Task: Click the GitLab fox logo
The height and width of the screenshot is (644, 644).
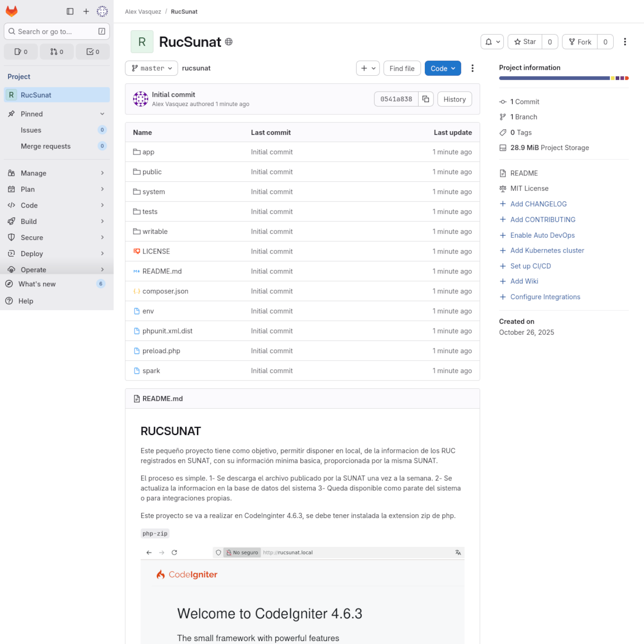Action: 11,11
